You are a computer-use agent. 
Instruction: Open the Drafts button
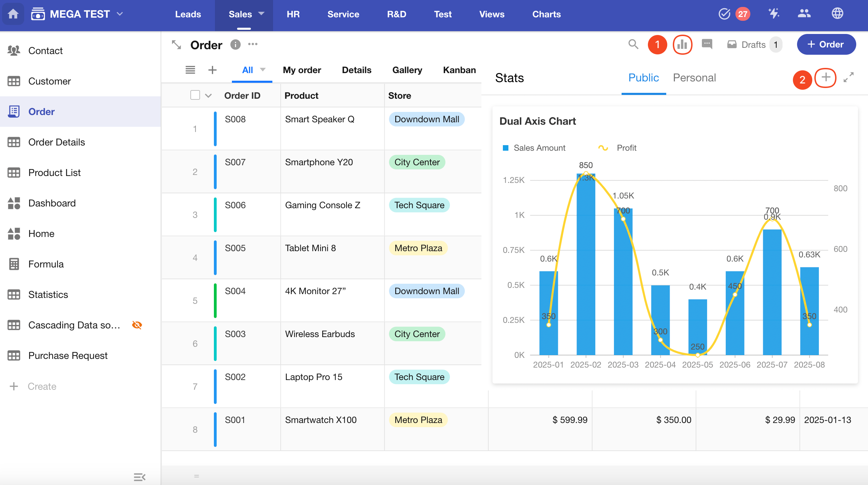tap(753, 45)
